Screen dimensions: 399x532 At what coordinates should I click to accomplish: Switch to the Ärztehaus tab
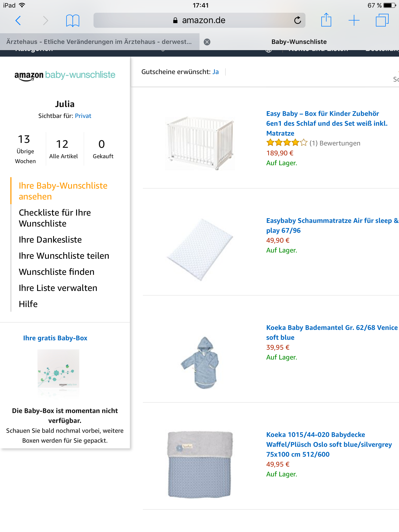99,42
